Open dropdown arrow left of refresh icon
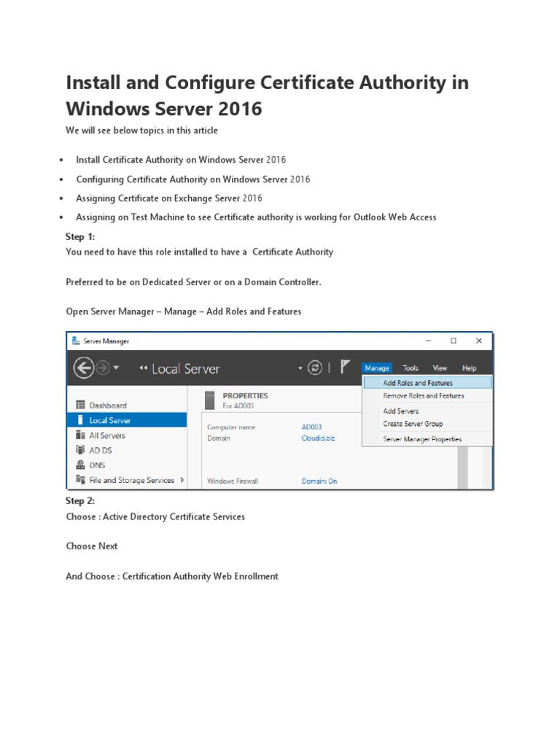Image resolution: width=560 pixels, height=747 pixels. [300, 368]
